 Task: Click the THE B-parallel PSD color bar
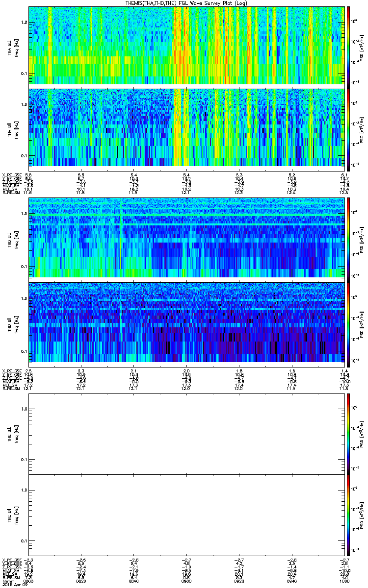[348, 514]
